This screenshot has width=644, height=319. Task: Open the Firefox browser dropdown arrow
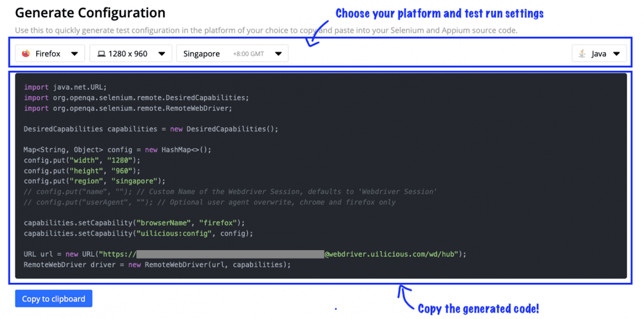point(74,53)
